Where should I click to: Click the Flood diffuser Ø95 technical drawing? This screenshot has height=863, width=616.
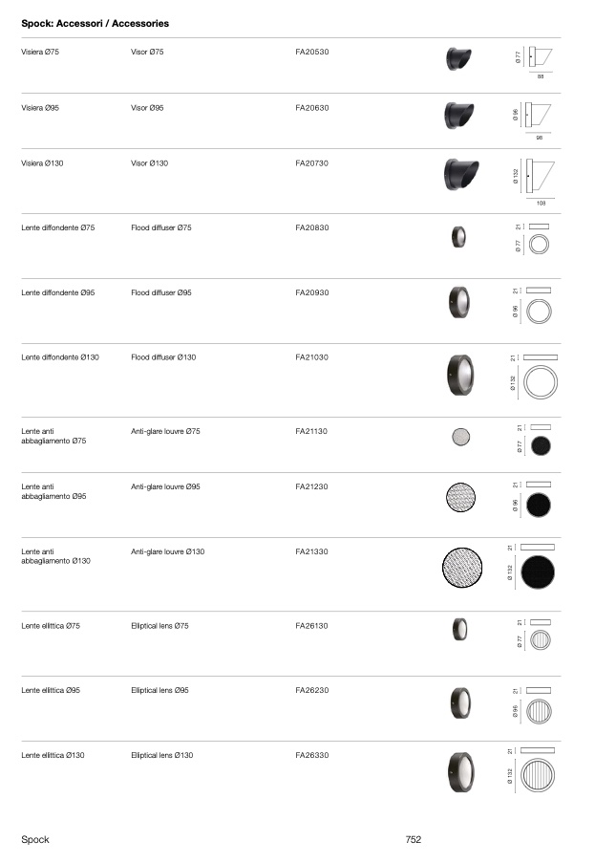point(532,306)
